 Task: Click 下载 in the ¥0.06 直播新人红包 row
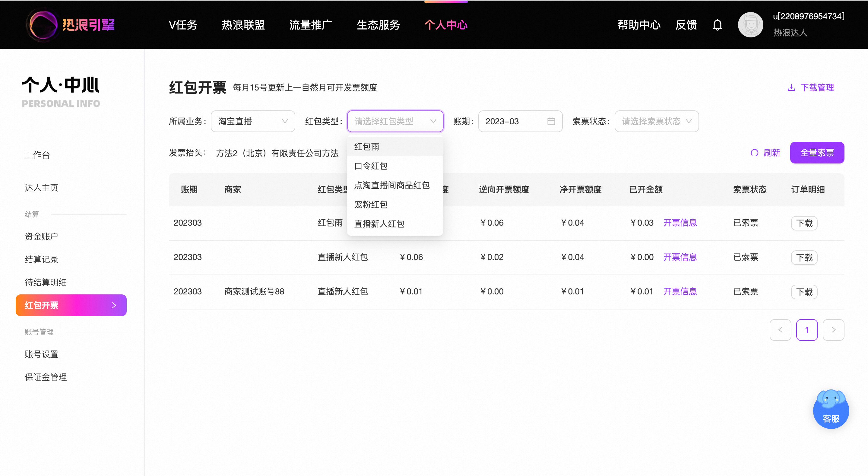(x=804, y=258)
